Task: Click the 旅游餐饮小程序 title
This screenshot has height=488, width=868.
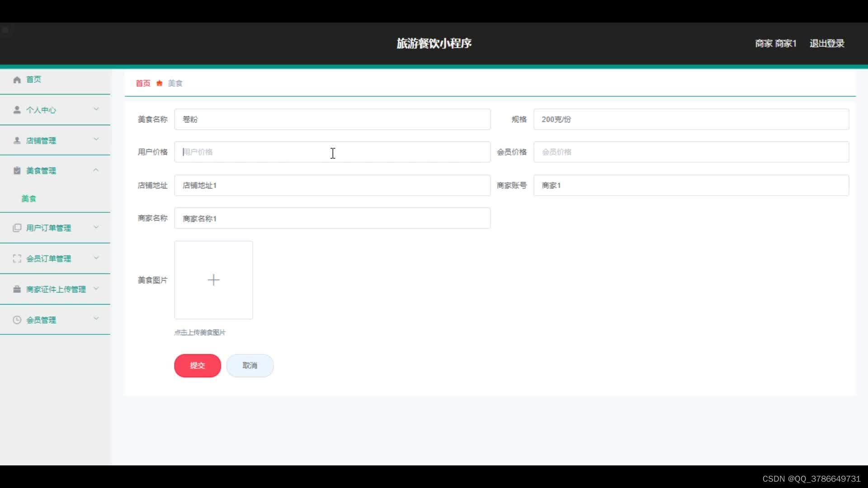Action: click(434, 43)
